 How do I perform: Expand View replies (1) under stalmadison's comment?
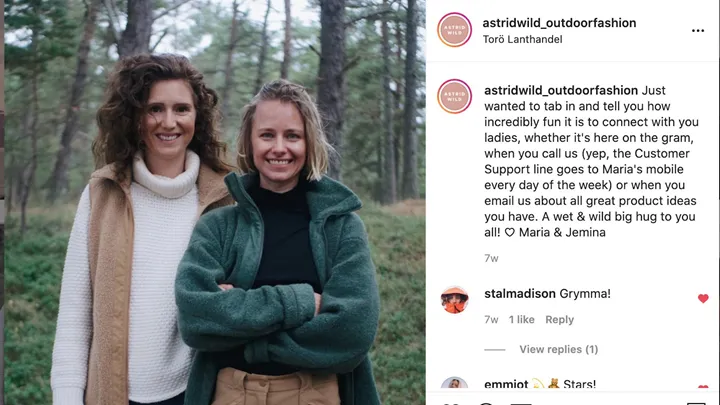click(558, 349)
